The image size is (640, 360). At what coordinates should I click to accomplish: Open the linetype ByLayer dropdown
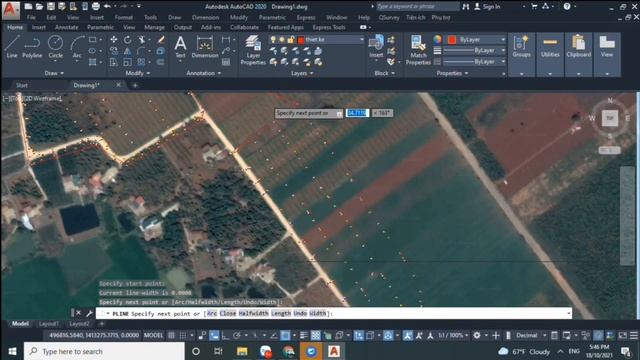tap(503, 61)
